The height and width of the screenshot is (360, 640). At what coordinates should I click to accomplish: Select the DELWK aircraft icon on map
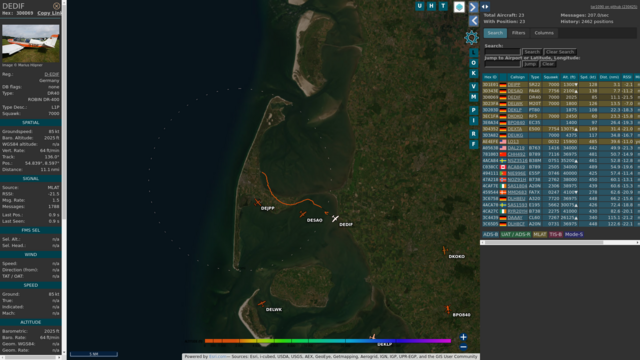coord(262,303)
